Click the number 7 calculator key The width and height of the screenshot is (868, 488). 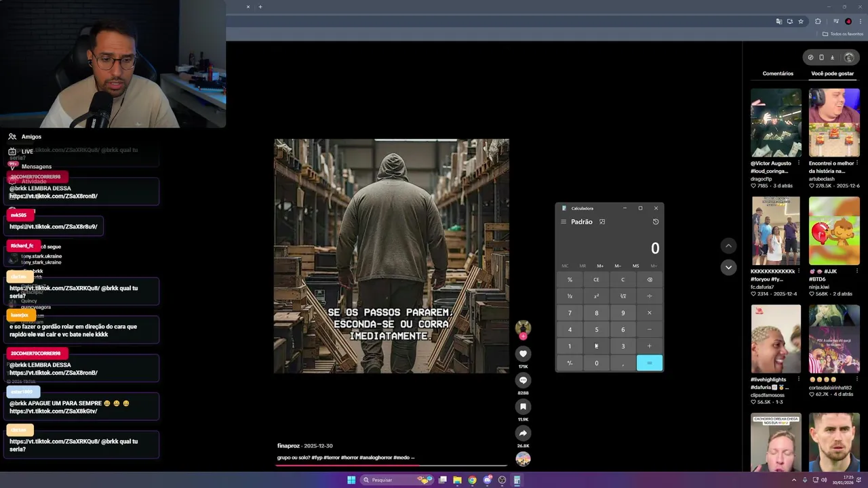point(570,312)
